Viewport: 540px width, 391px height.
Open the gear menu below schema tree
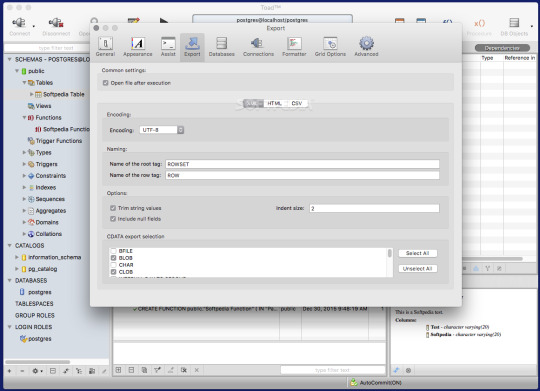[37, 371]
